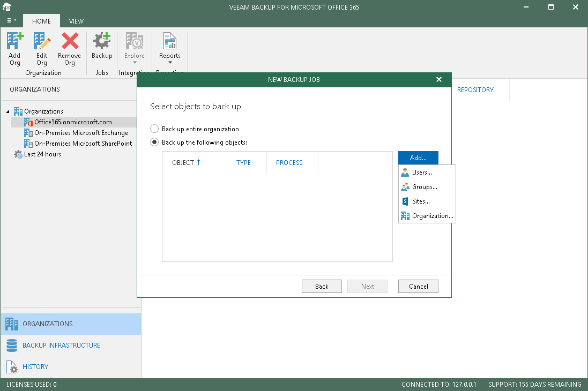Image resolution: width=588 pixels, height=391 pixels.
Task: Click the Backup job gear icon
Action: coord(102,41)
